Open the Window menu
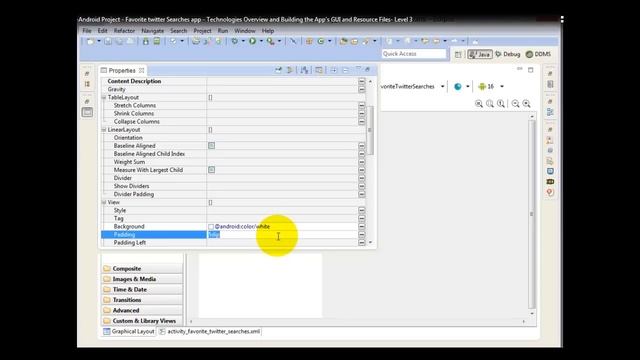The image size is (640, 360). tap(244, 31)
